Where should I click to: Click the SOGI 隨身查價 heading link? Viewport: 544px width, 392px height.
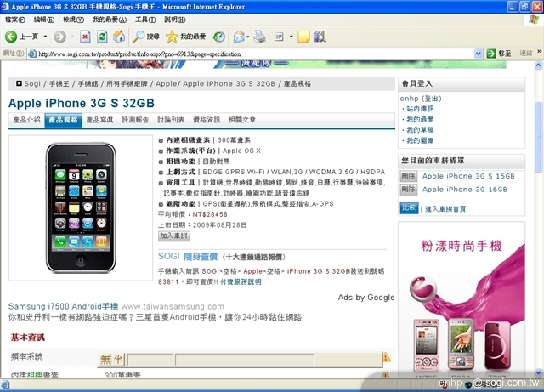(x=188, y=257)
